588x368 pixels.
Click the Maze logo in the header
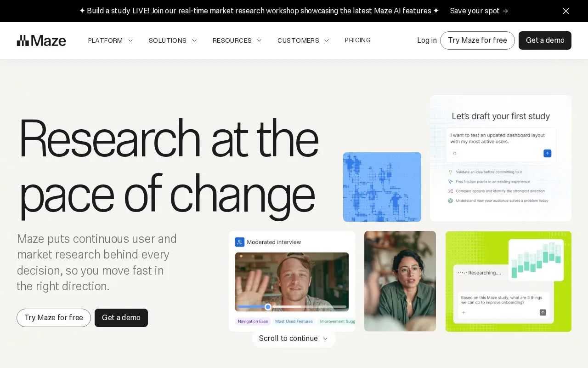pos(41,40)
